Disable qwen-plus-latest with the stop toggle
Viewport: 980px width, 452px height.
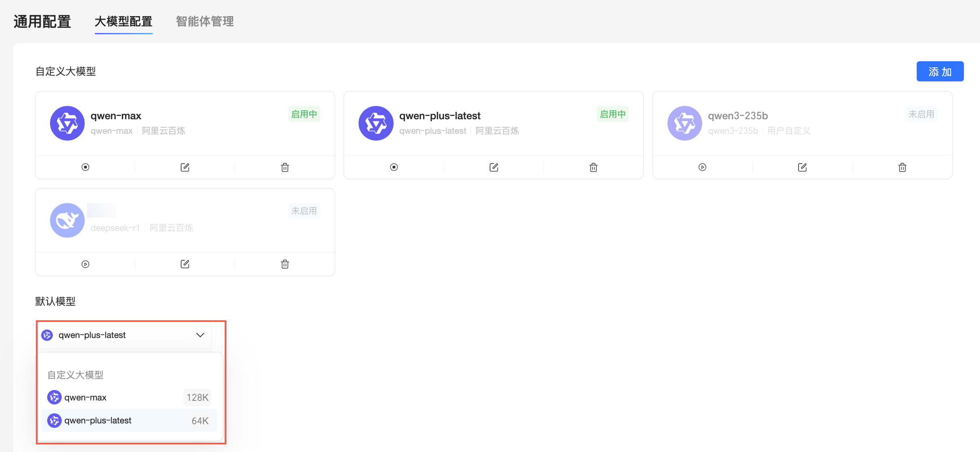pyautogui.click(x=394, y=167)
